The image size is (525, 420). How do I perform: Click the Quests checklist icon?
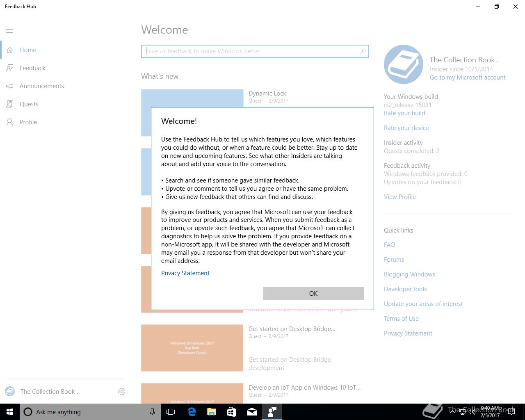pos(10,104)
